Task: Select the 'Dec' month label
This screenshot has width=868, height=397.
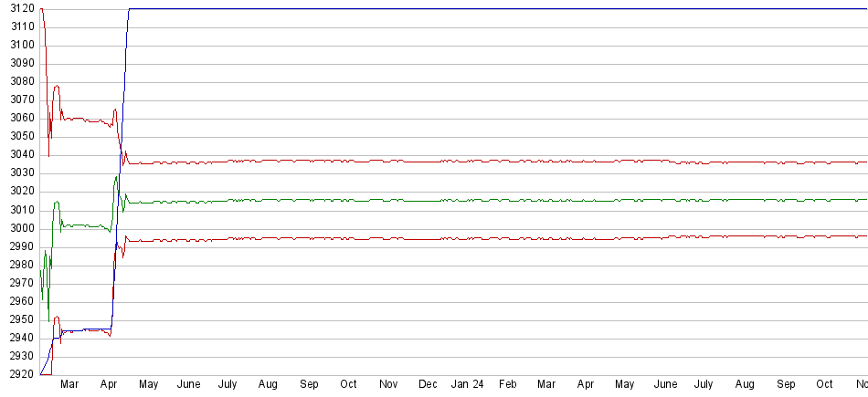Action: pos(428,385)
